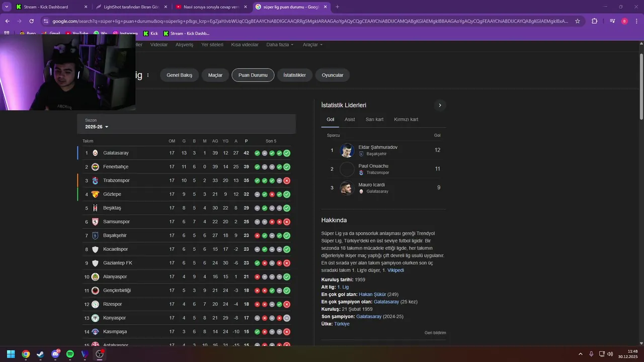Select the Kırmızı kart stat tab
The height and width of the screenshot is (362, 644).
(406, 119)
